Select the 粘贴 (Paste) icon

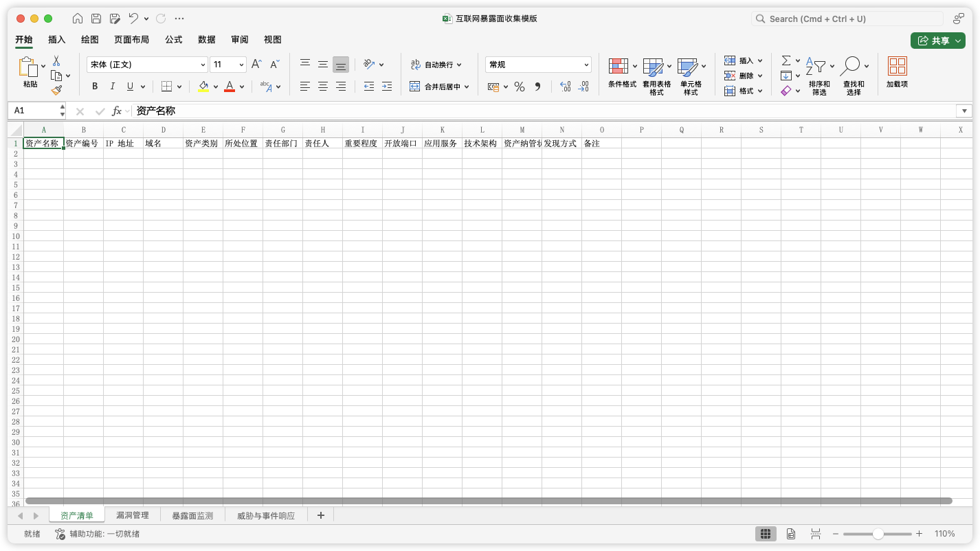click(27, 69)
